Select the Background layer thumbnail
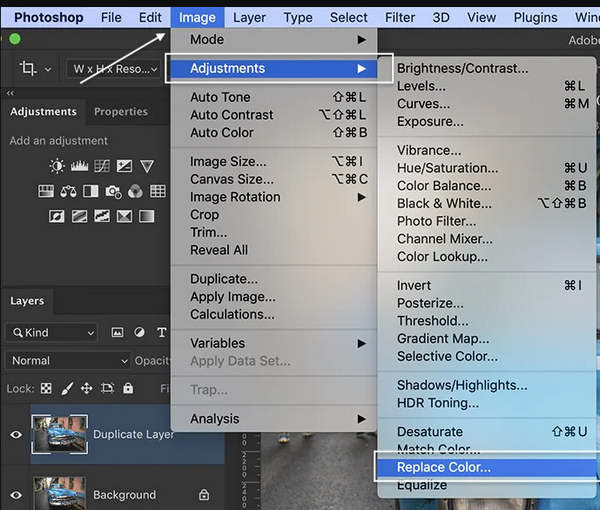 60,493
